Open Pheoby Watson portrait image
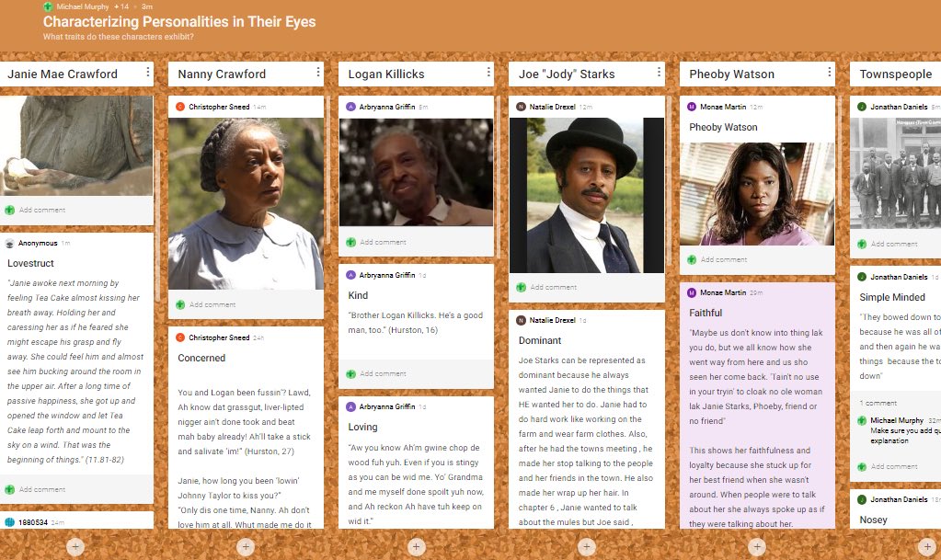Image resolution: width=941 pixels, height=560 pixels. click(x=757, y=194)
